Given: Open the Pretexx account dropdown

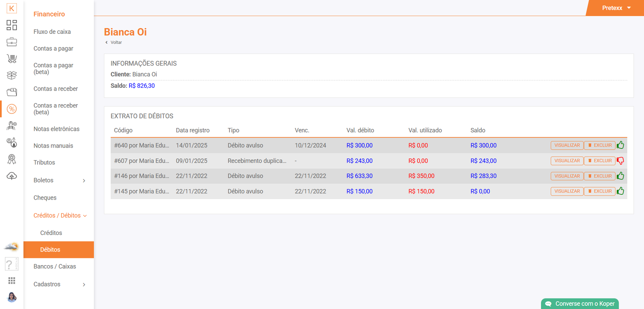Looking at the screenshot, I should coord(616,8).
